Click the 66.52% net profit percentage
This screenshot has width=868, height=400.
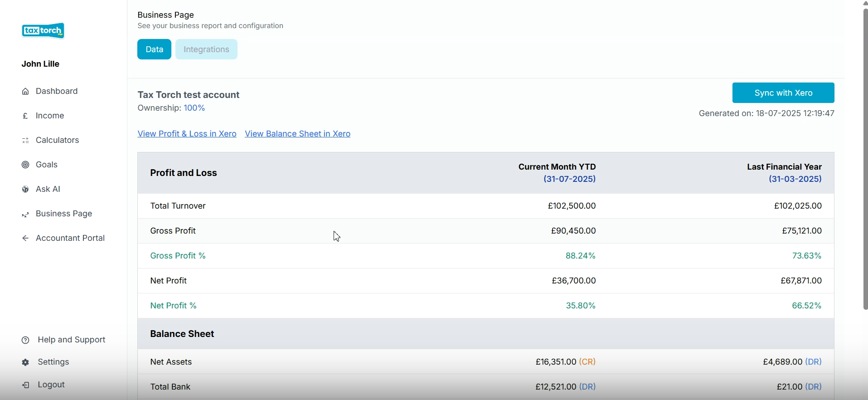pos(807,306)
